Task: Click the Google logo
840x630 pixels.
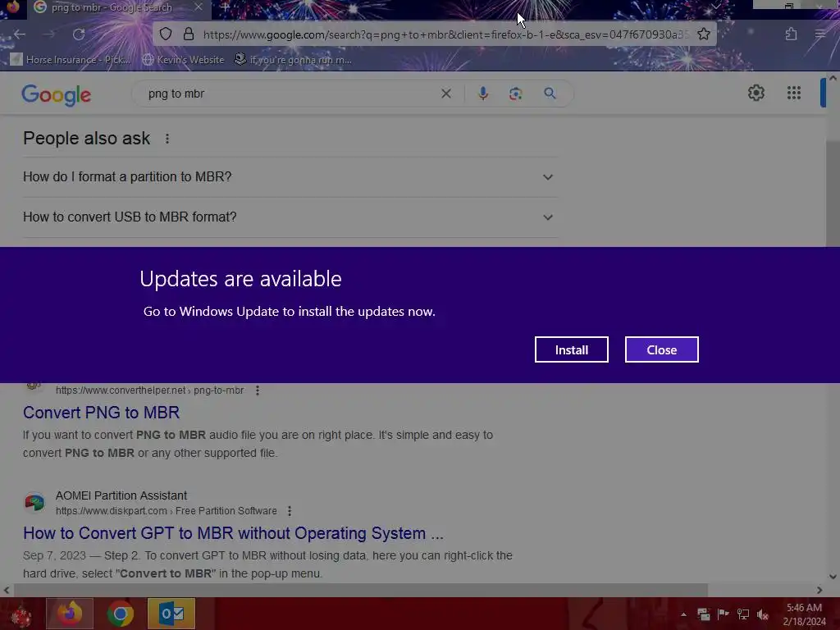Action: tap(57, 94)
